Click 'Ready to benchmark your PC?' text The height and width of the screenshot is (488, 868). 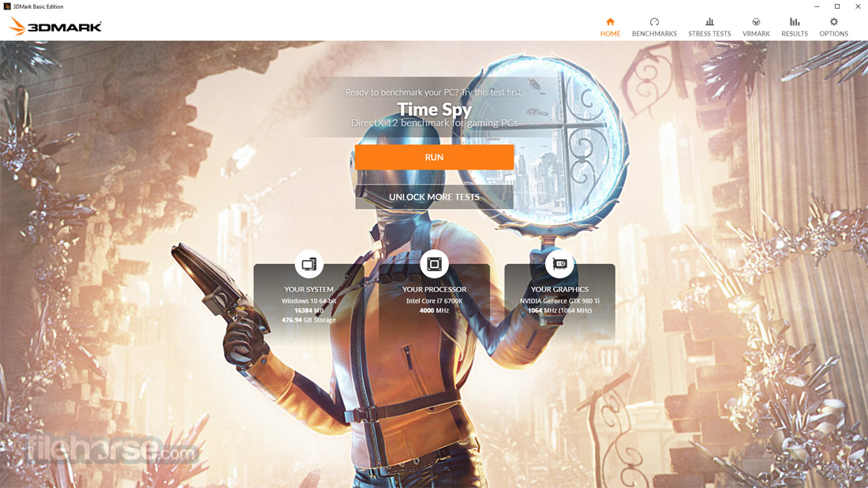click(x=402, y=92)
